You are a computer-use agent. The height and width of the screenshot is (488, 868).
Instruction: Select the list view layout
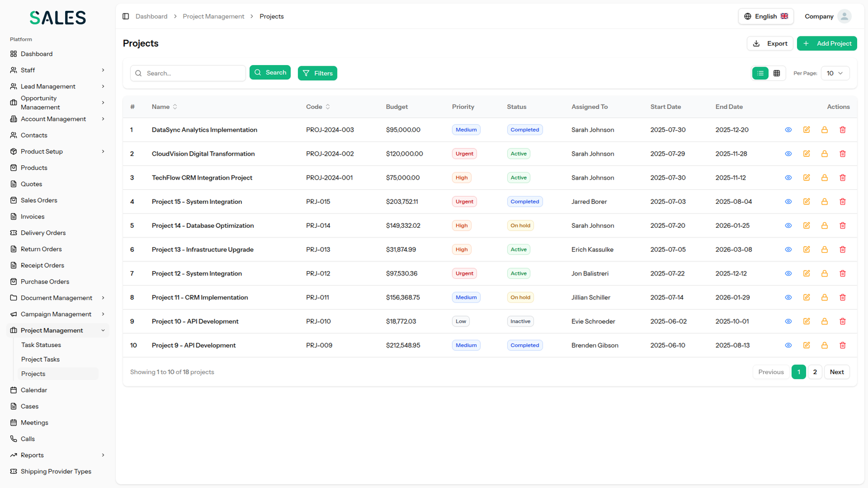(x=760, y=73)
